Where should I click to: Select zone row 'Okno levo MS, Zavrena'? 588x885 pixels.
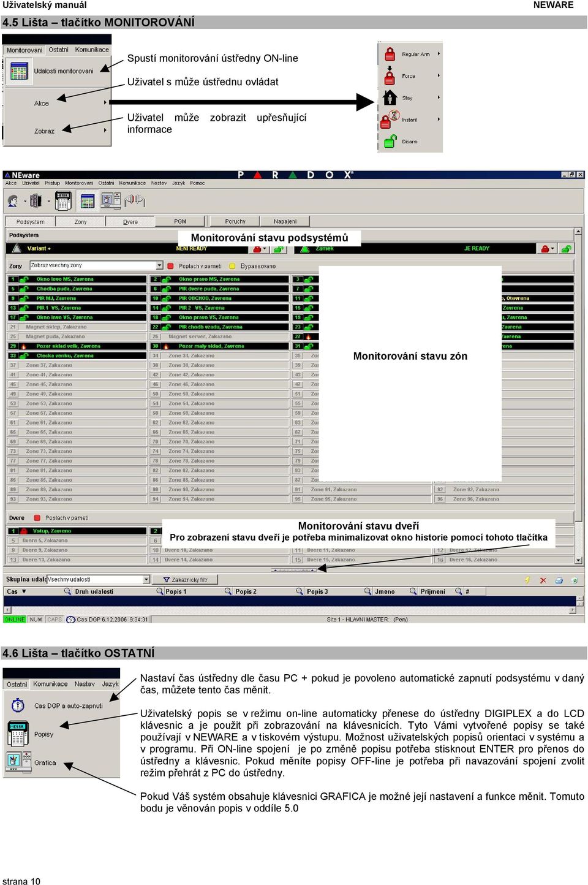click(x=77, y=279)
